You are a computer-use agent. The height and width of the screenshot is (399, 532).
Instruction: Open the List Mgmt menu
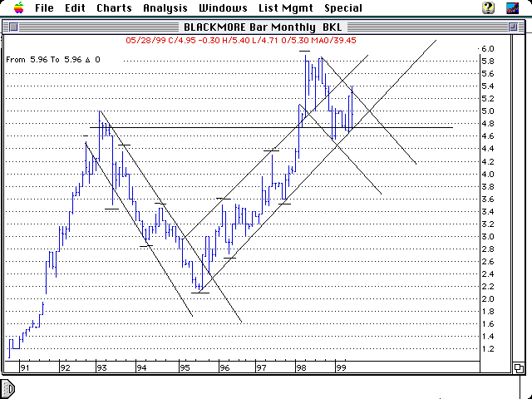286,7
